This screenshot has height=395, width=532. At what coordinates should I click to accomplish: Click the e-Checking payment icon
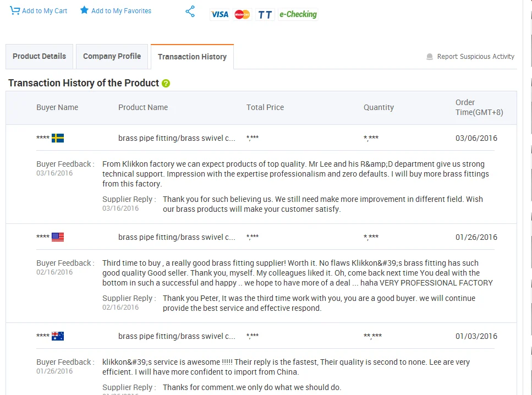pos(298,14)
